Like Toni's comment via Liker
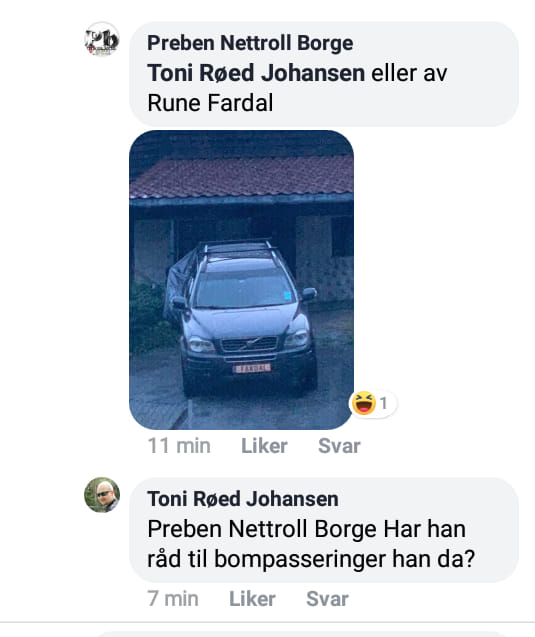535x637 pixels. [x=252, y=599]
